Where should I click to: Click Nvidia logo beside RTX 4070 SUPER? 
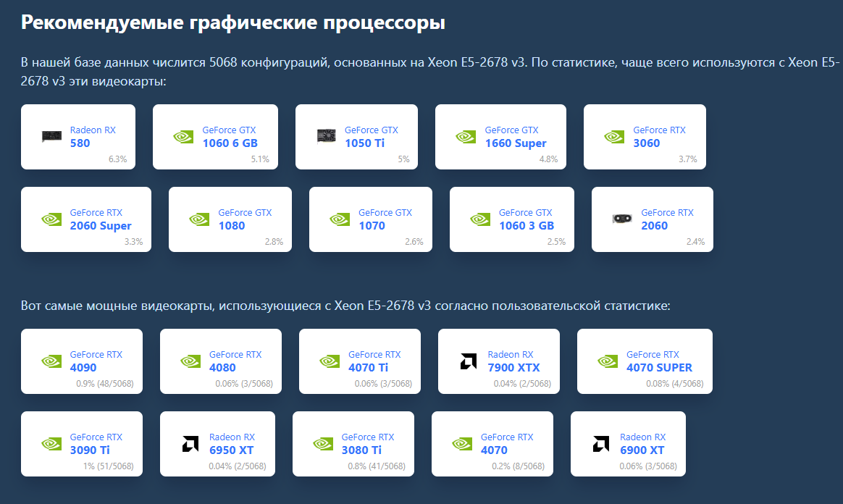[x=608, y=361]
